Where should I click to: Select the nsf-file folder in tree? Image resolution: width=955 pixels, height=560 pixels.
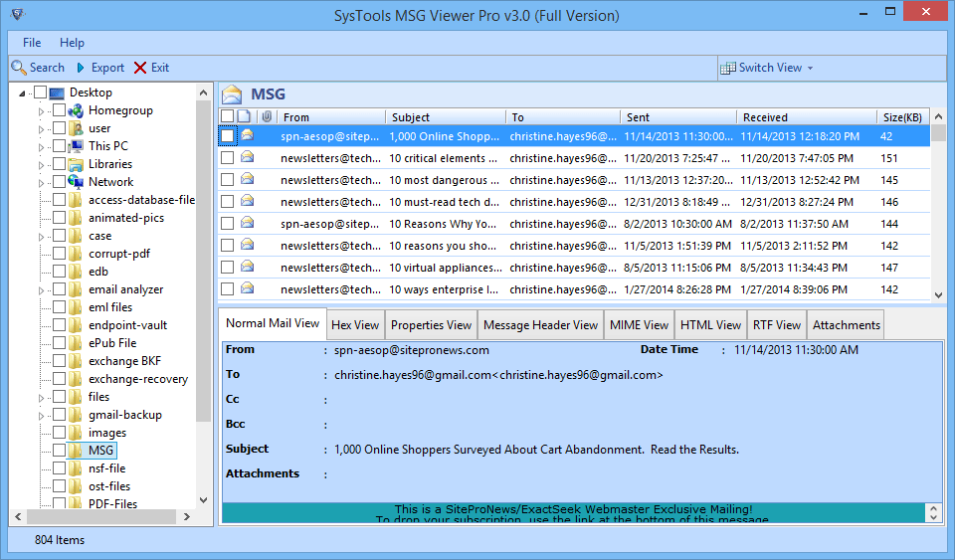(x=106, y=468)
